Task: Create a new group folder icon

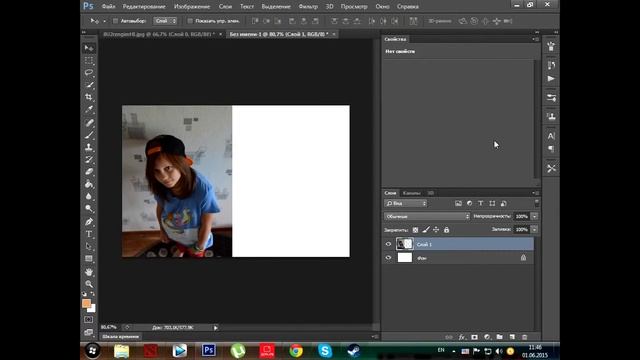Action: (x=500, y=337)
